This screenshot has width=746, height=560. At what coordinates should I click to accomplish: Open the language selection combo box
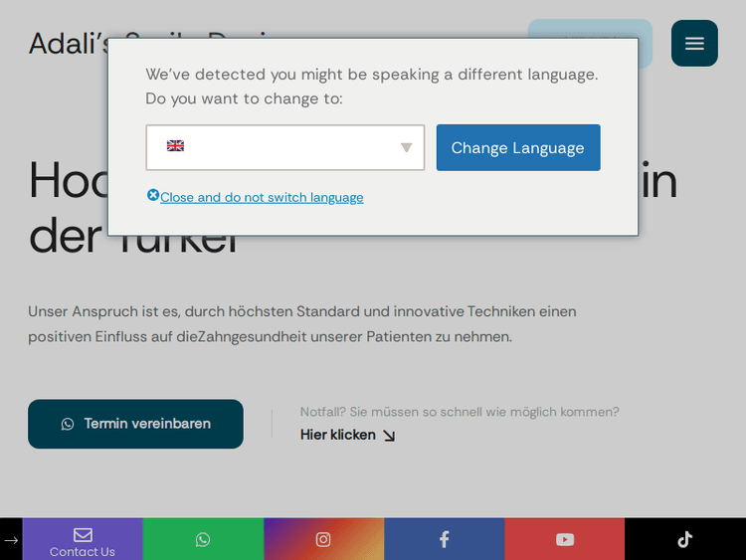[x=285, y=147]
